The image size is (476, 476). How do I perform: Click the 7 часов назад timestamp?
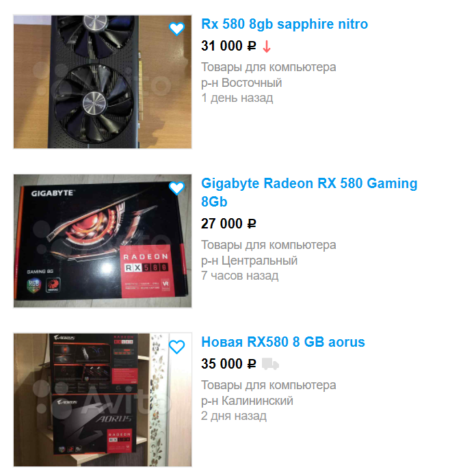pos(240,276)
